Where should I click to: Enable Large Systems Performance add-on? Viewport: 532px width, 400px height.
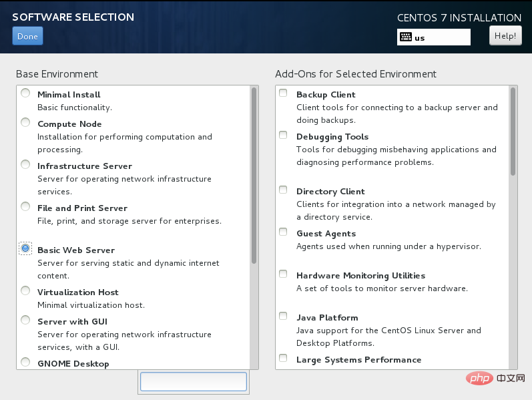tap(283, 359)
